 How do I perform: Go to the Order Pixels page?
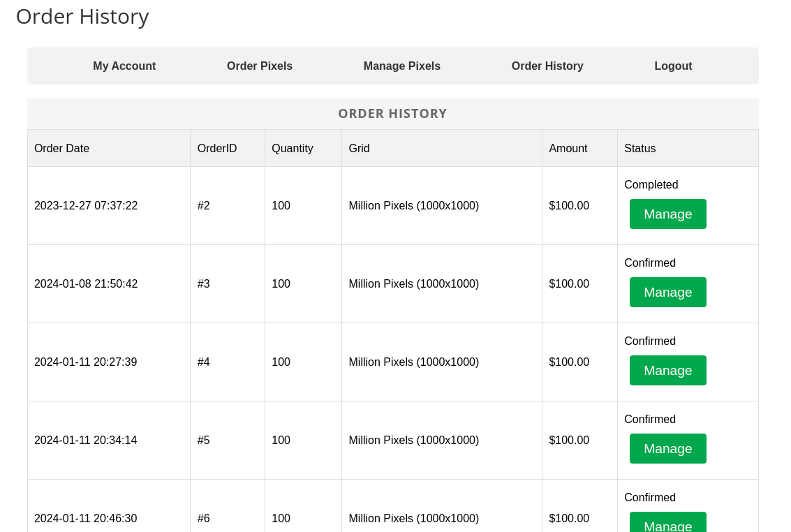point(260,66)
